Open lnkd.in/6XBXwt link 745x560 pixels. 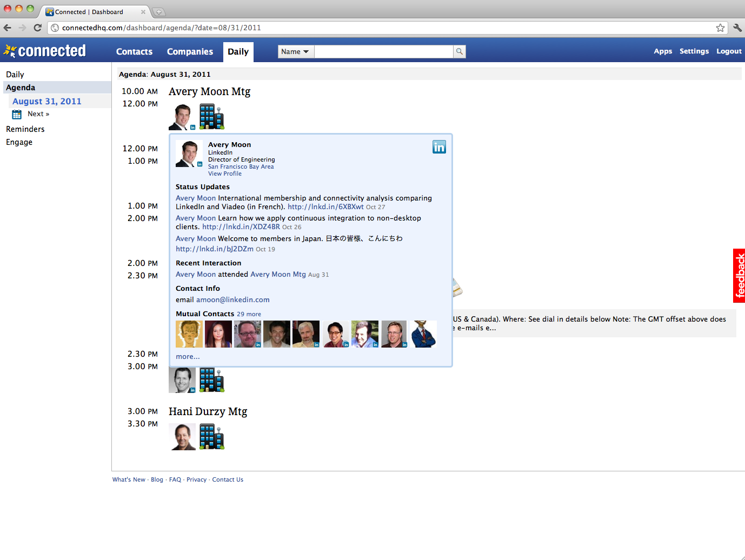coord(325,206)
